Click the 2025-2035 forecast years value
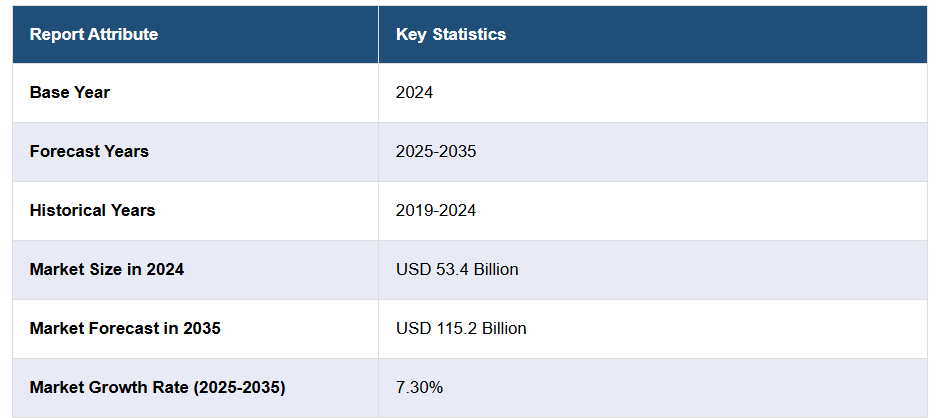The image size is (947, 418). (436, 151)
